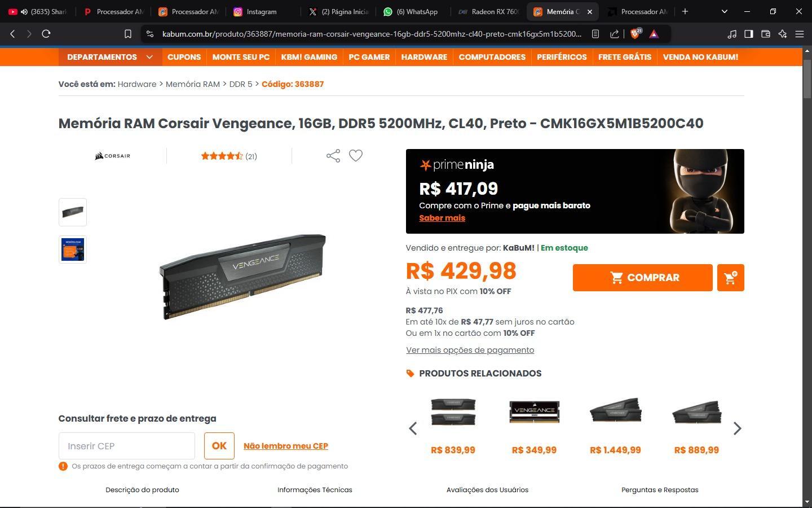Click the COMPRAR button
812x508 pixels.
pos(643,278)
